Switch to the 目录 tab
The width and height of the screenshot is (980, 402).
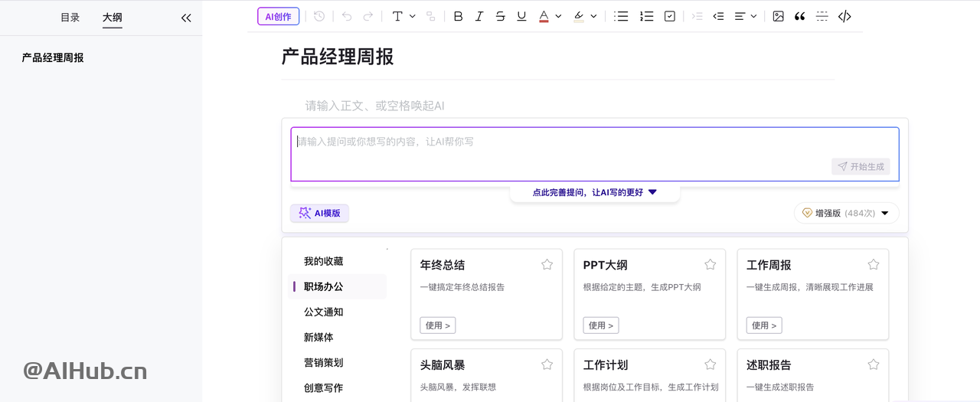click(x=70, y=18)
